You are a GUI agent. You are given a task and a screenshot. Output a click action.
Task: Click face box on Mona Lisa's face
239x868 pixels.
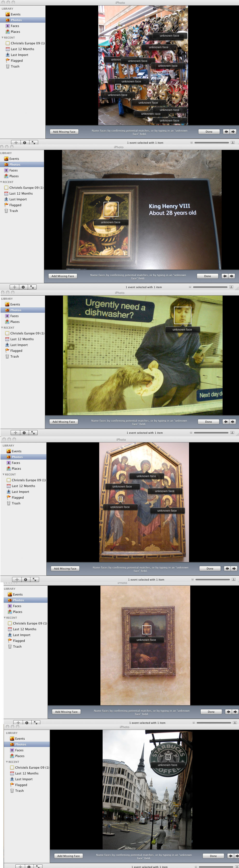(147, 630)
